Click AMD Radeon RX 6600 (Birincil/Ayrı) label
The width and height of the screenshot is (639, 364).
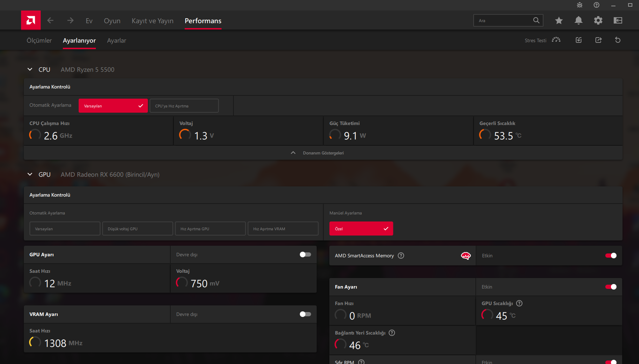pos(110,174)
